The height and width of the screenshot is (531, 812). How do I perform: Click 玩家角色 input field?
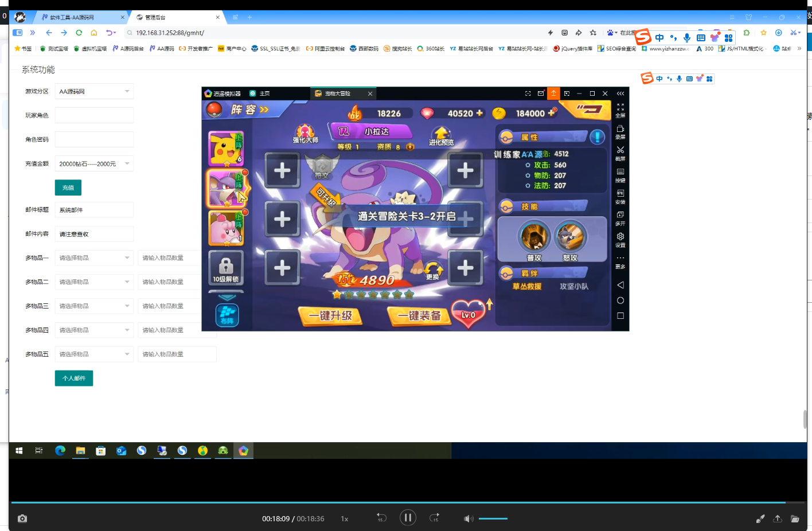coord(94,115)
